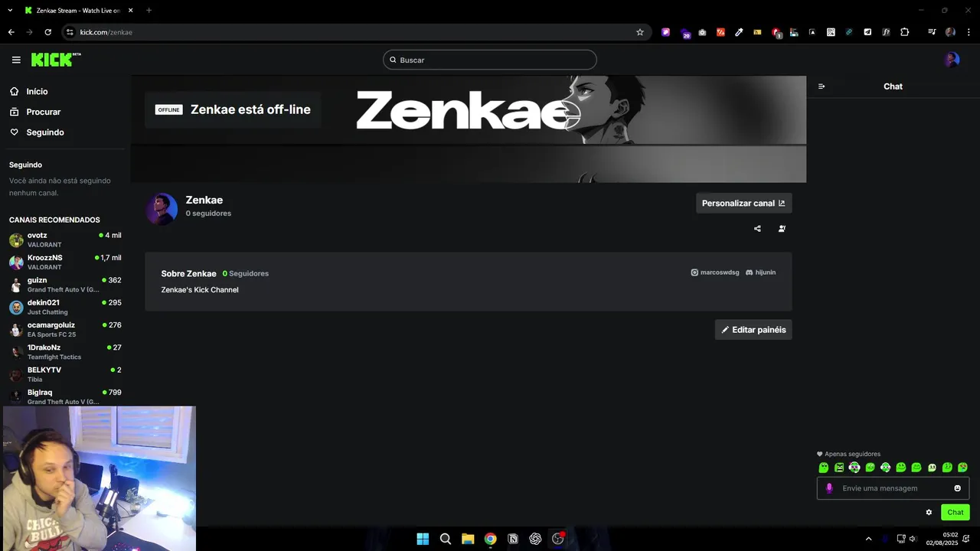The image size is (980, 551).
Task: Insert the pale face green emote
Action: coord(932,468)
